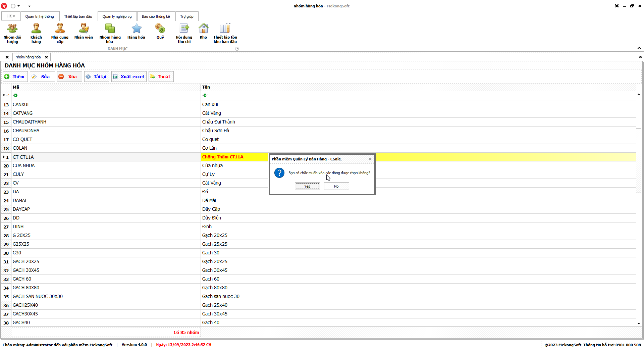Image resolution: width=644 pixels, height=349 pixels.
Task: Switch to the Báo cáo thống kê tab
Action: coord(156,16)
